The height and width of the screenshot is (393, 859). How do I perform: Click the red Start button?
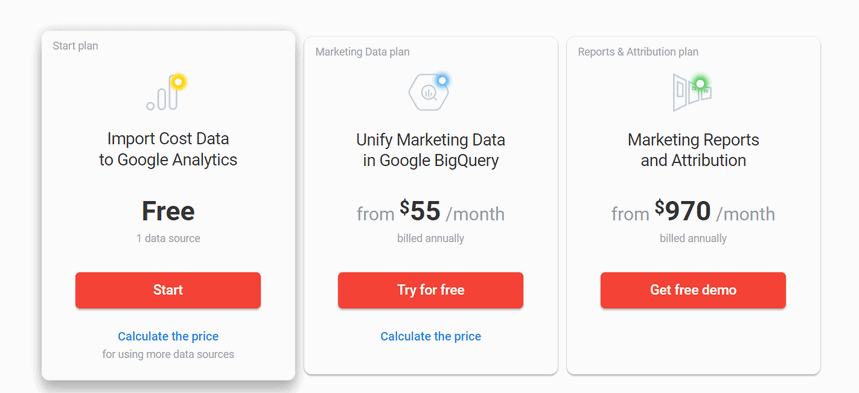point(168,290)
